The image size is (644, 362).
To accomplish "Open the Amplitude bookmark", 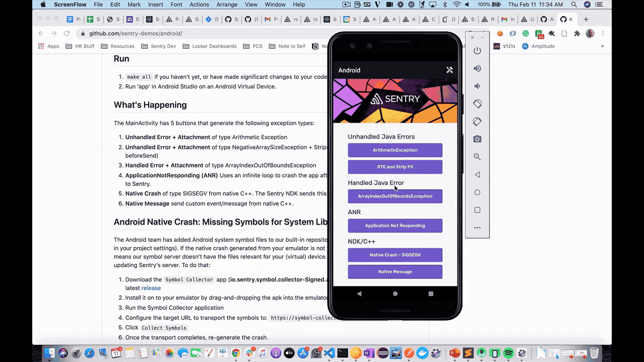I will pos(538,46).
